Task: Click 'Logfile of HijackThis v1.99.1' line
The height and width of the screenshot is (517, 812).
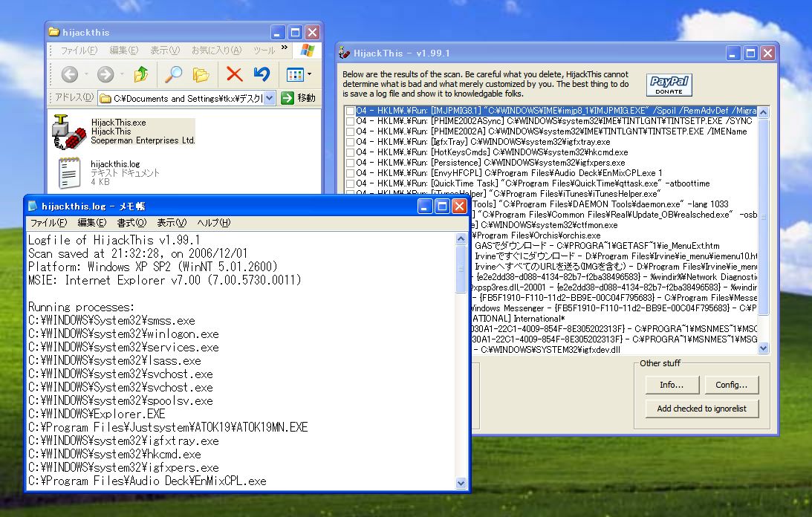Action: 114,241
